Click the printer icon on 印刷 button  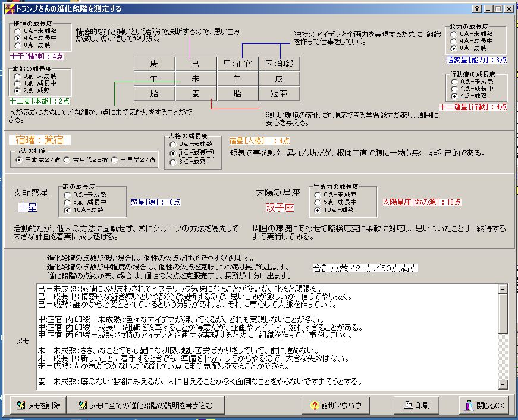[409, 405]
